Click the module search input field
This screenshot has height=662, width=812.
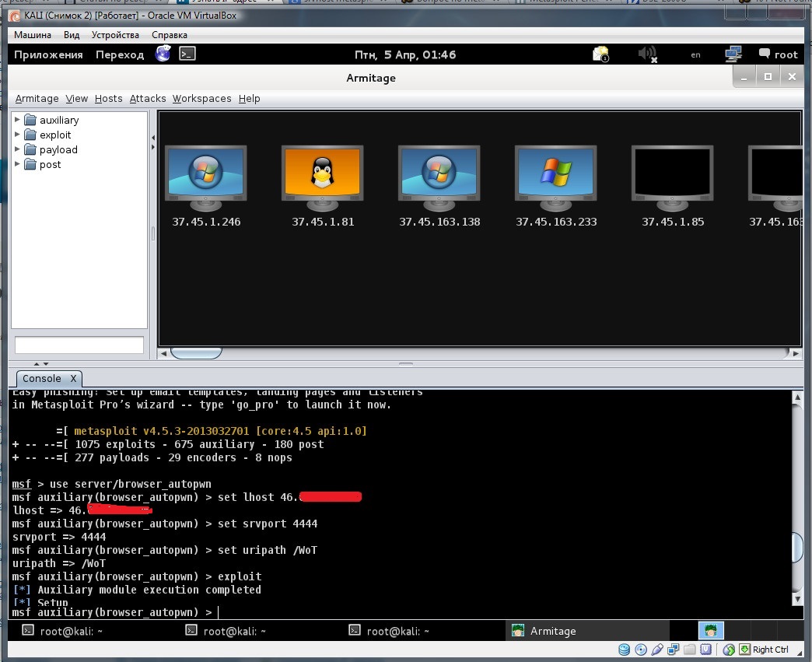click(79, 345)
